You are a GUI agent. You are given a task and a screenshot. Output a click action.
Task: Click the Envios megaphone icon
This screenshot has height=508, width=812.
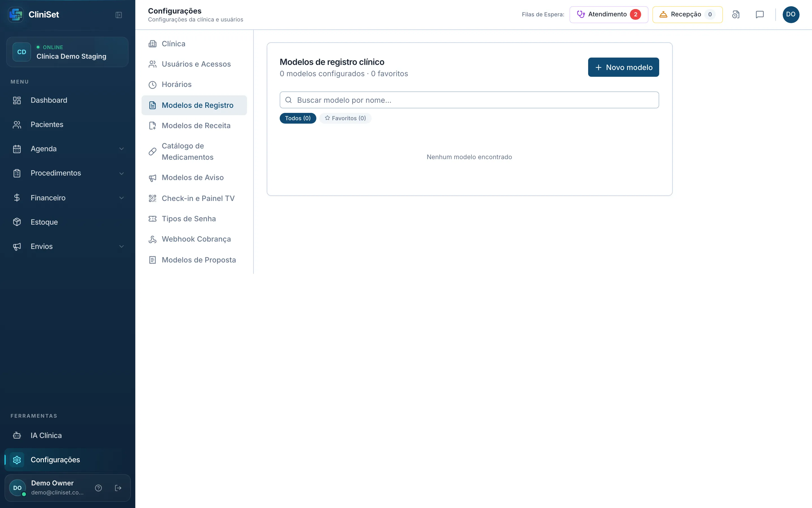[x=17, y=247]
